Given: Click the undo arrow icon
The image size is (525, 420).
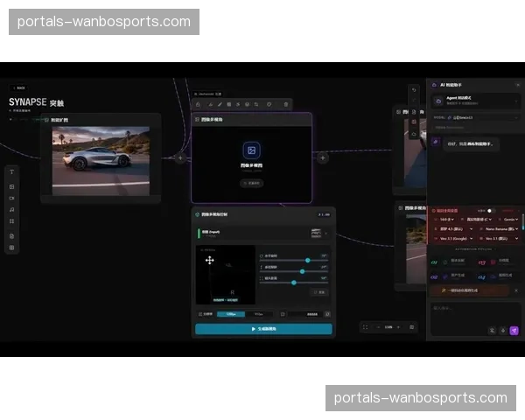Looking at the screenshot, I should (x=414, y=90).
